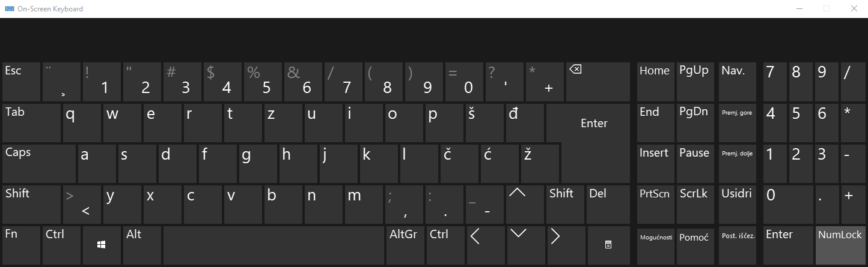
Task: Toggle the Caps lock key
Action: [x=39, y=163]
